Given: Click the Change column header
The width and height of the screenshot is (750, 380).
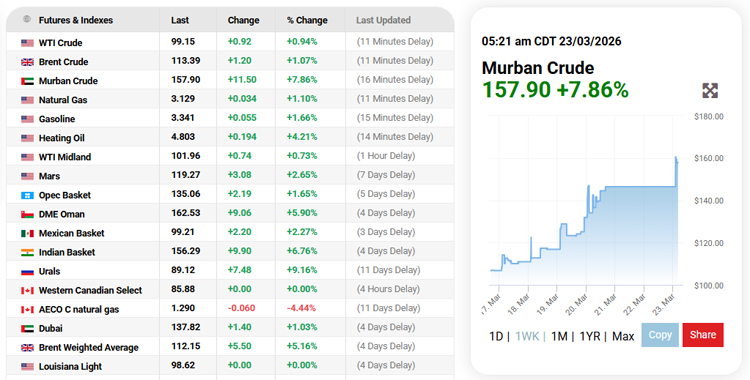Looking at the screenshot, I should [x=243, y=20].
